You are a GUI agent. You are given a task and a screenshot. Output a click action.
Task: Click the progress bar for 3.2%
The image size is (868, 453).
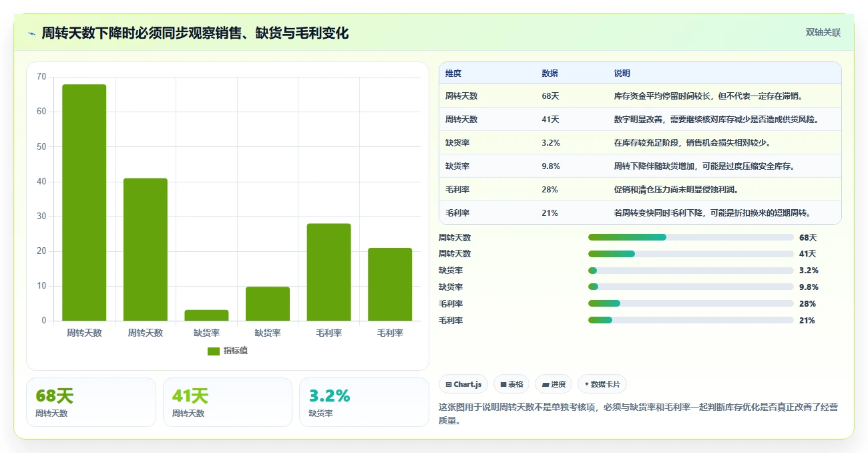[x=691, y=271]
